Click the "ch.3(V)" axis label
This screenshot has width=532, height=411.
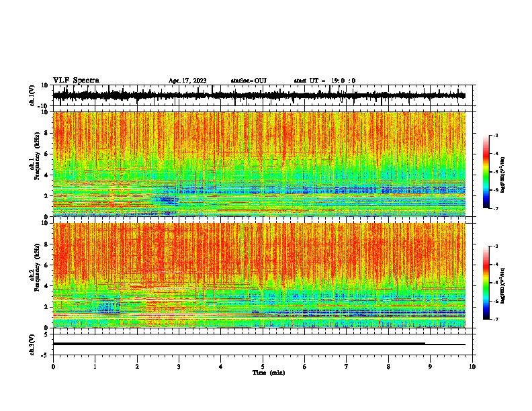pos(32,345)
